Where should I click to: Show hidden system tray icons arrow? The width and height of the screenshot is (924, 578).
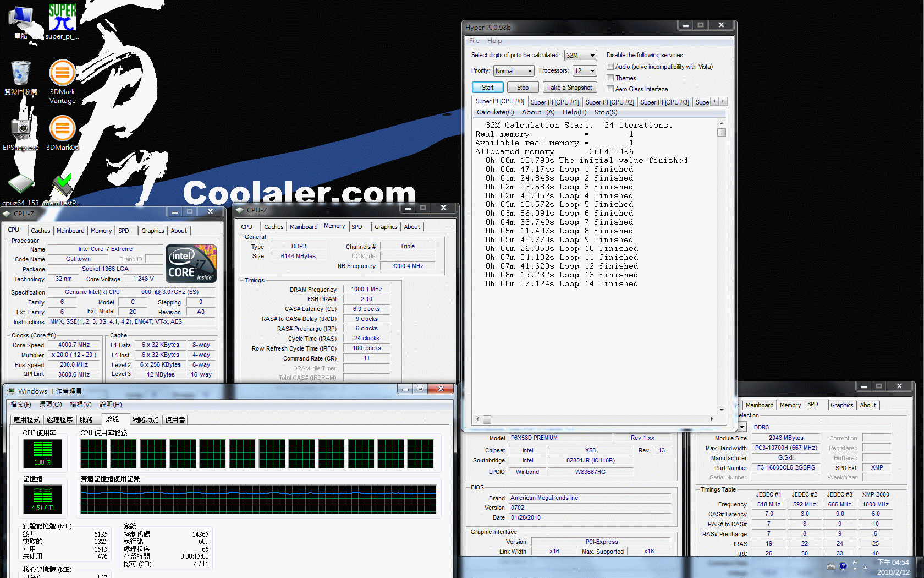pyautogui.click(x=865, y=567)
